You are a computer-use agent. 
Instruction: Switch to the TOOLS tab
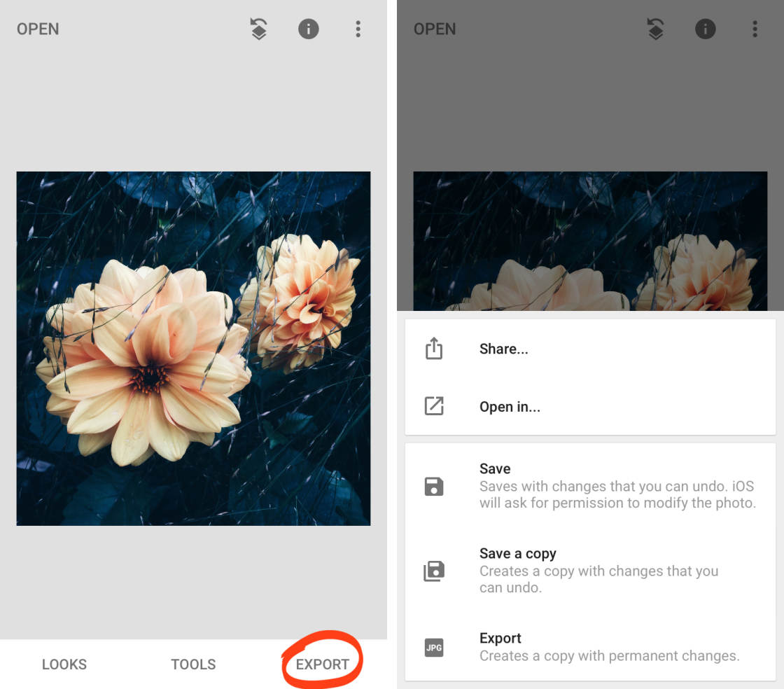(x=193, y=664)
